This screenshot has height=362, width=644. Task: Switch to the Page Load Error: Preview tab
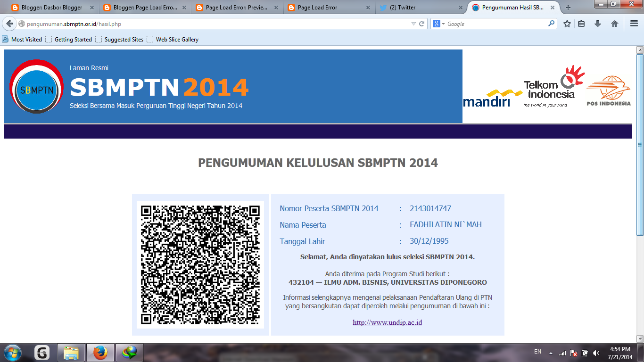[236, 8]
